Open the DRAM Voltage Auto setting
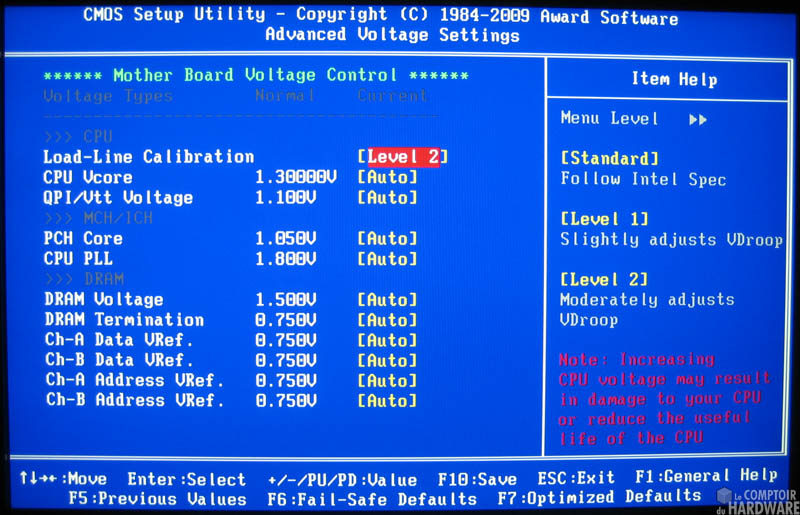The width and height of the screenshot is (800, 515). coord(387,300)
